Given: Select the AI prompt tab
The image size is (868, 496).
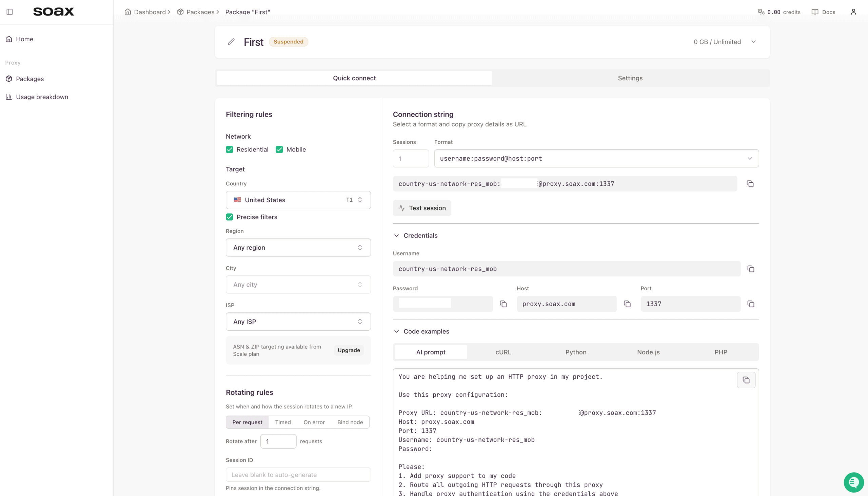Looking at the screenshot, I should click(x=431, y=352).
